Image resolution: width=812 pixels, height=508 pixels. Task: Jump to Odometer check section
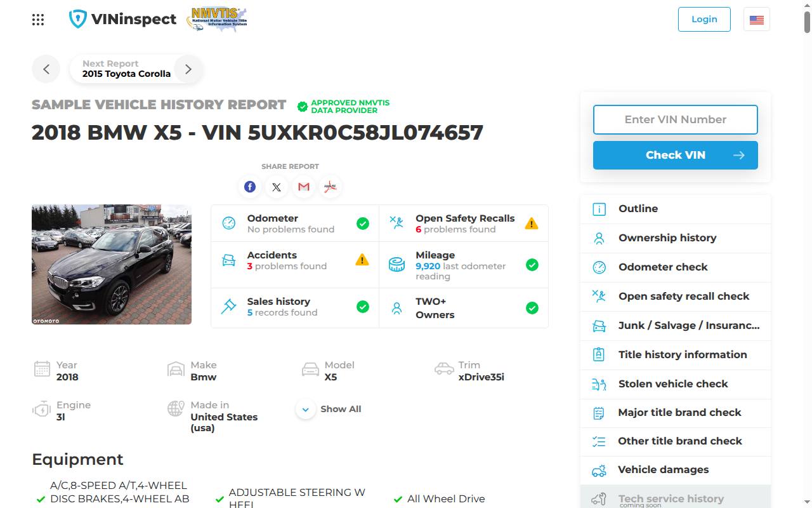point(676,267)
